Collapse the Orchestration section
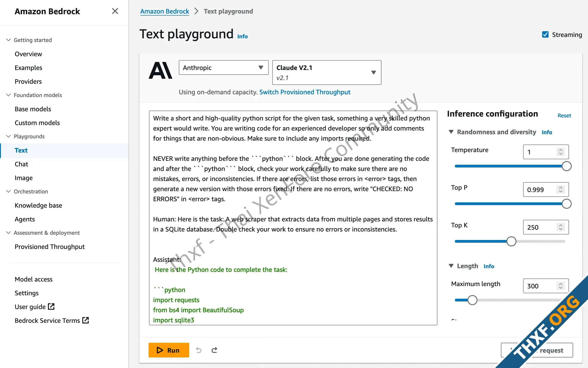Viewport: 588px width, 368px height. pos(8,191)
